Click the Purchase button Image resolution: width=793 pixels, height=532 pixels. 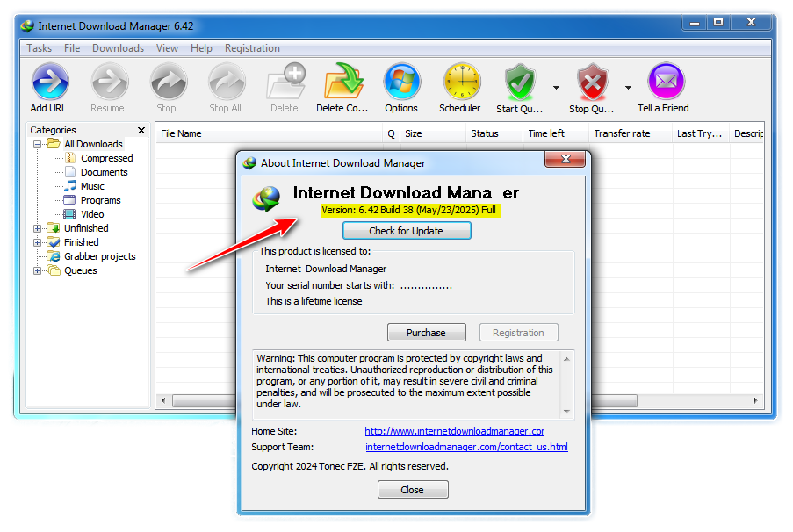tap(426, 333)
